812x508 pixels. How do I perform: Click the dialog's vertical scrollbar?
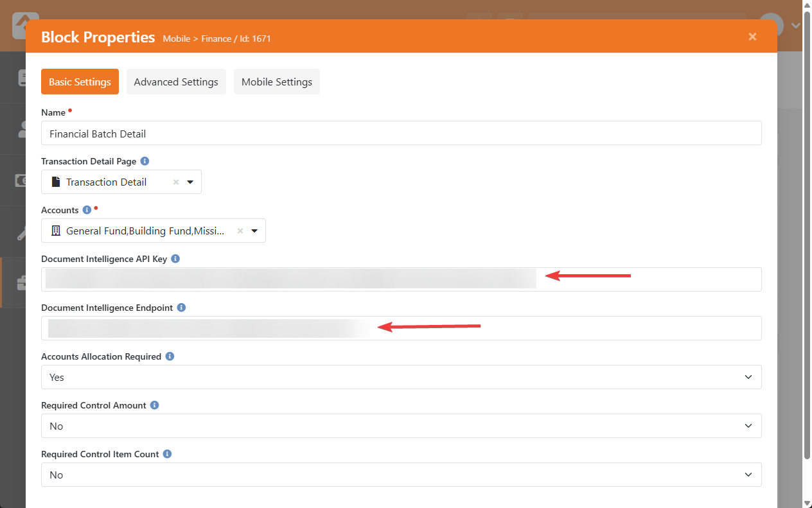click(807, 234)
